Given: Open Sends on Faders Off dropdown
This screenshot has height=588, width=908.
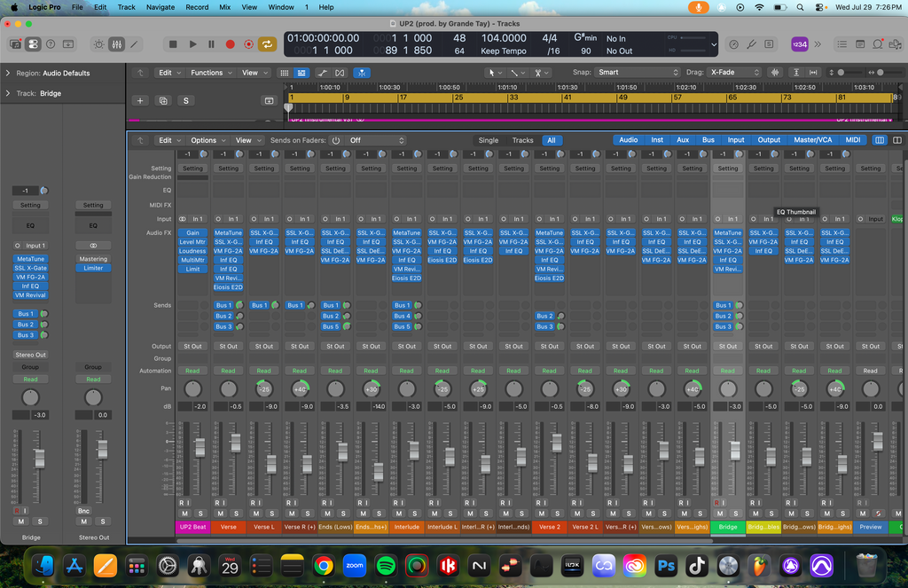Looking at the screenshot, I should pos(376,140).
